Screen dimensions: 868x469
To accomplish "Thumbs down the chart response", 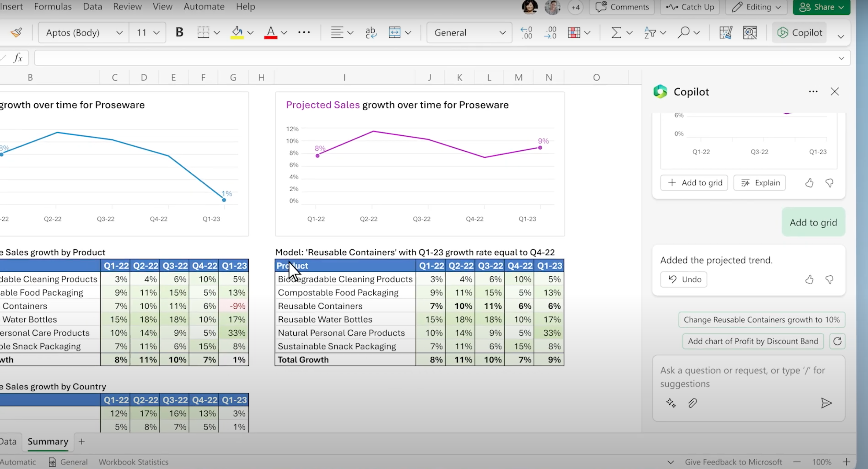I will (x=830, y=183).
